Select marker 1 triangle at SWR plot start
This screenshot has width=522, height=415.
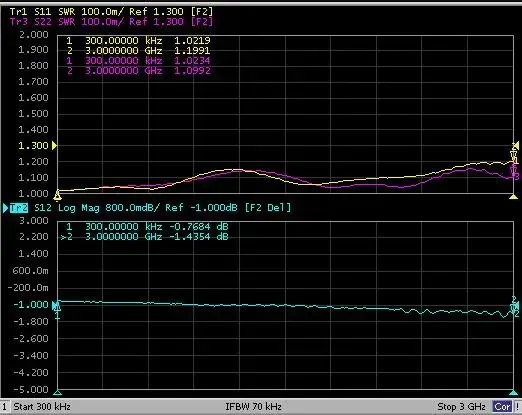coord(57,195)
